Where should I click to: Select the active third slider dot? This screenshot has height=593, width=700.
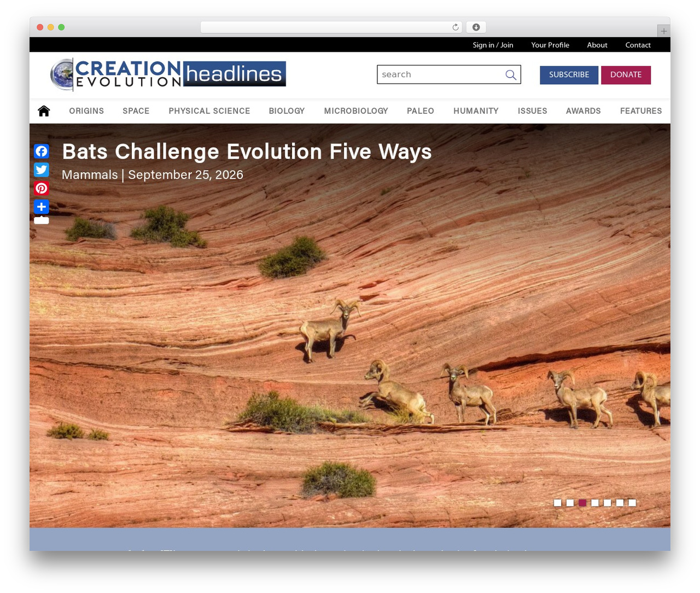click(582, 503)
